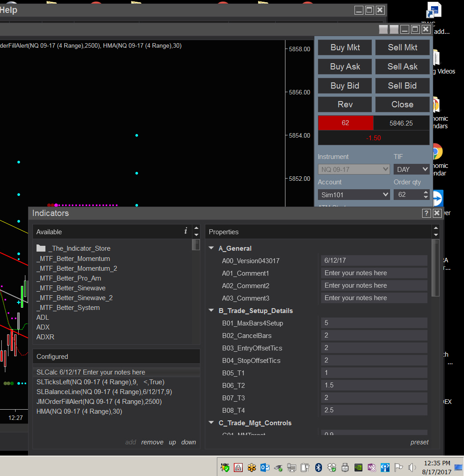Collapse the C_Trade_Mgt_Controls group
This screenshot has width=464, height=476.
[x=212, y=423]
